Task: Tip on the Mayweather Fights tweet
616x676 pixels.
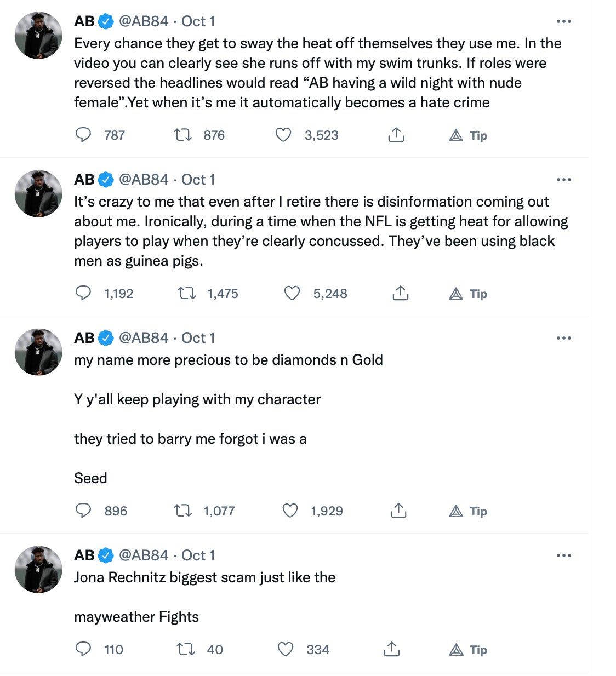Action: coord(468,650)
